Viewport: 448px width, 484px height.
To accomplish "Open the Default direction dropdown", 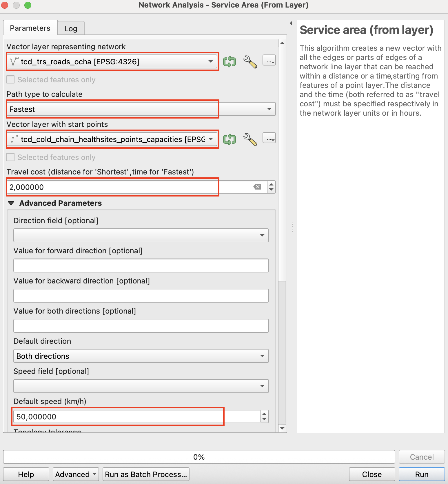I will (141, 356).
